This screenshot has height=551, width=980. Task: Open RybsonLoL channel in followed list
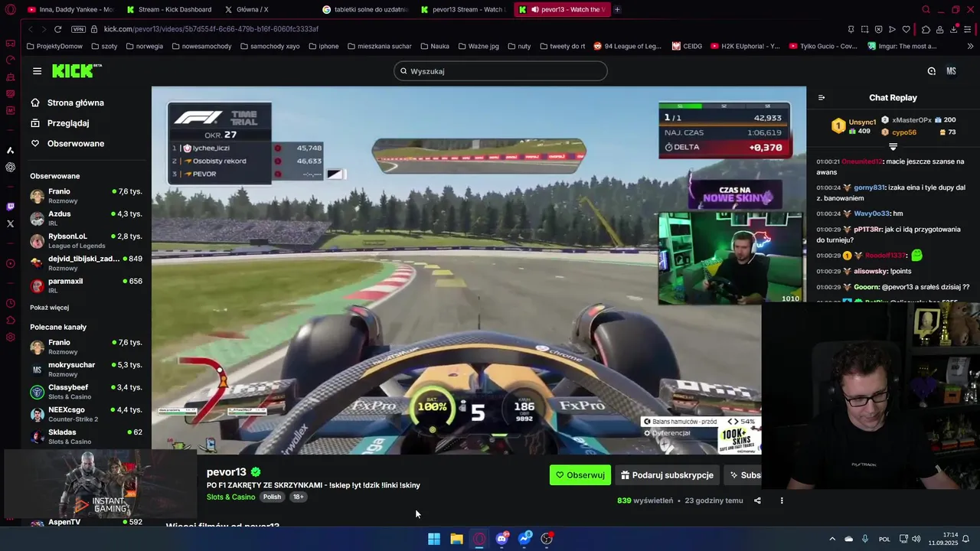pyautogui.click(x=86, y=240)
